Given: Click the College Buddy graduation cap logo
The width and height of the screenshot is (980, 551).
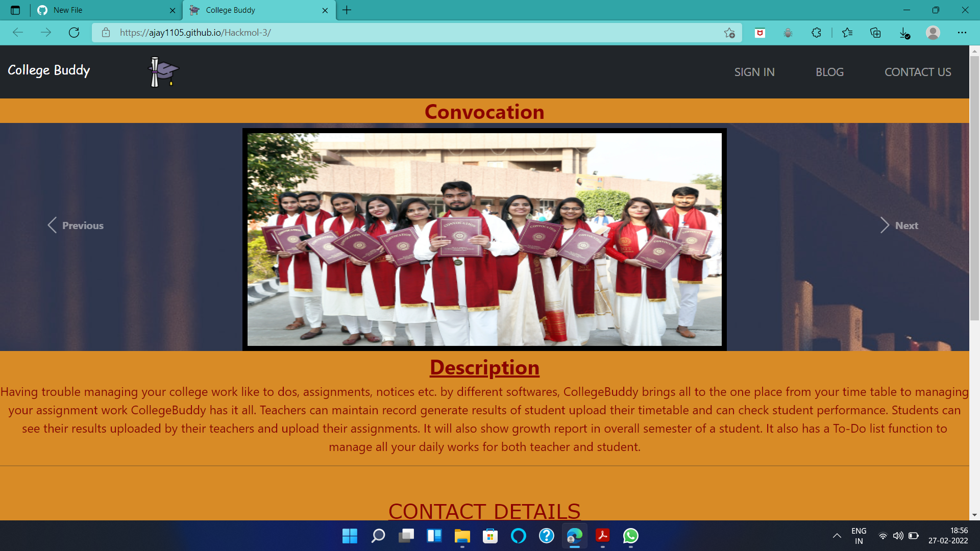Looking at the screenshot, I should 162,72.
